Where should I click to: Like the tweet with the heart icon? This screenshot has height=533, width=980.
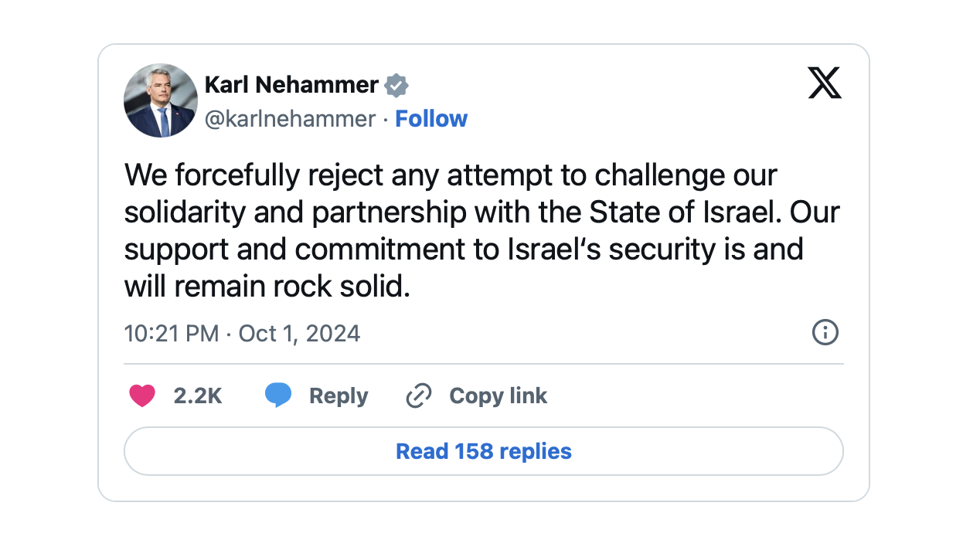pyautogui.click(x=142, y=396)
